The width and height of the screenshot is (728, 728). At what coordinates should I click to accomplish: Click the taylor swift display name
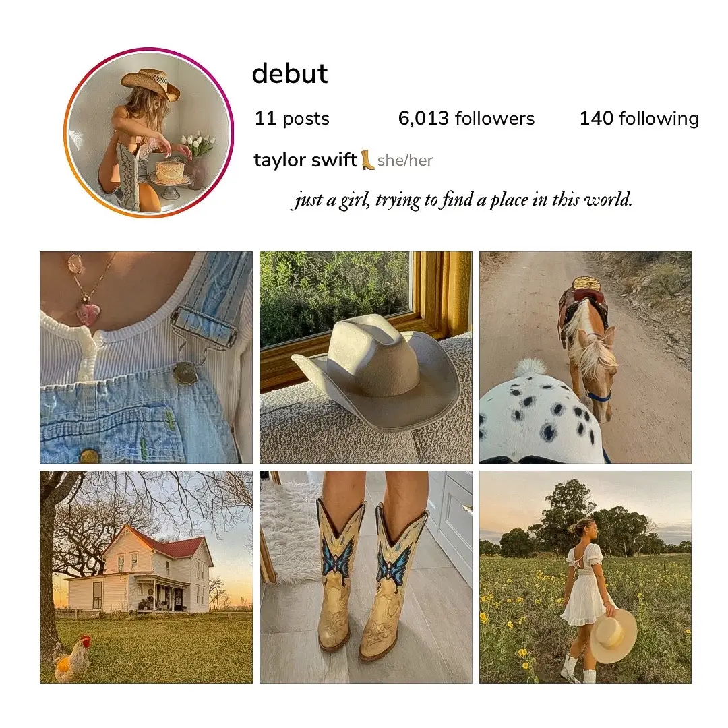click(x=305, y=160)
